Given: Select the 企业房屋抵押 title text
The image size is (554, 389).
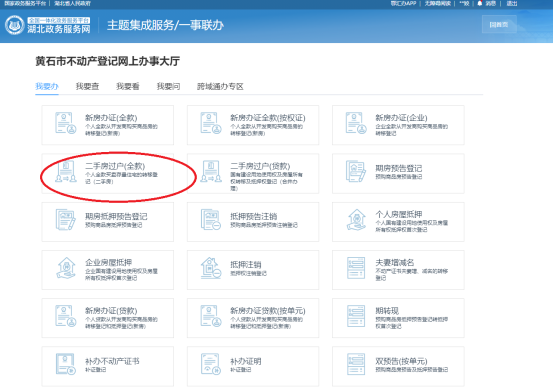Looking at the screenshot, I should coord(108,263).
